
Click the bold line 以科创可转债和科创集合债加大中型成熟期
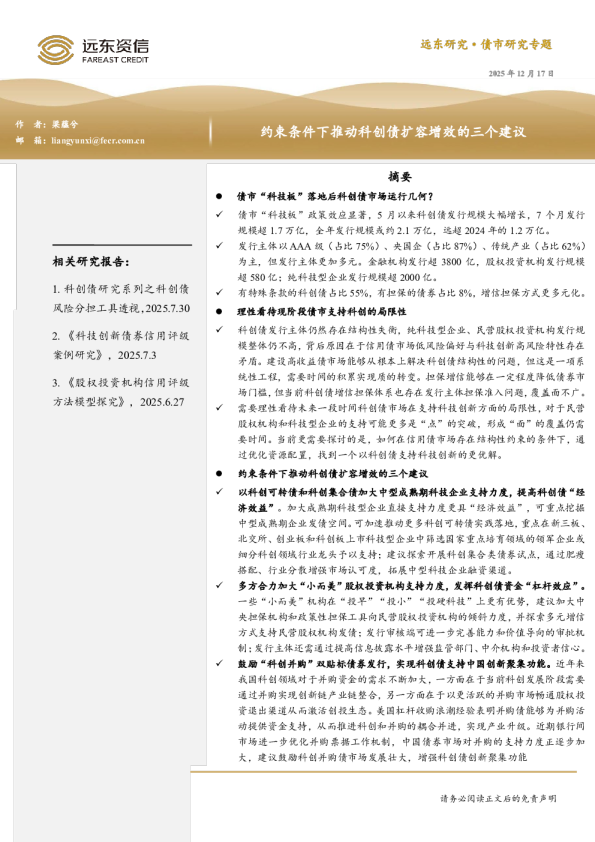[x=411, y=492]
